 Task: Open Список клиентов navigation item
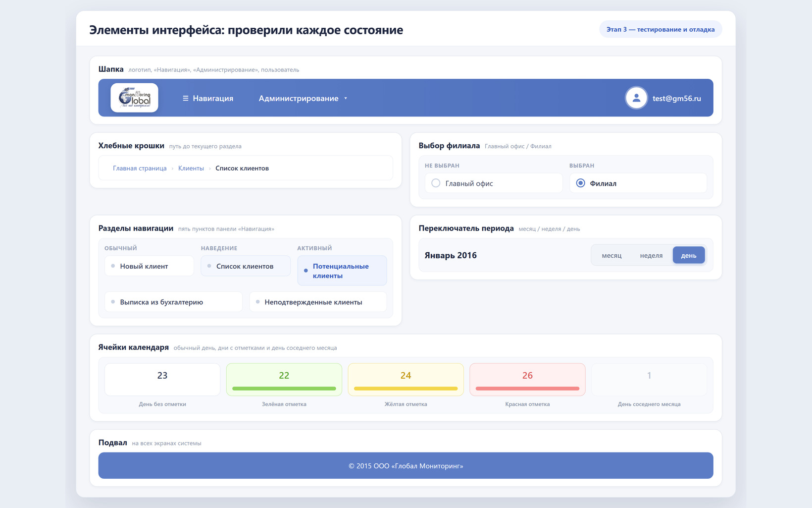[246, 266]
